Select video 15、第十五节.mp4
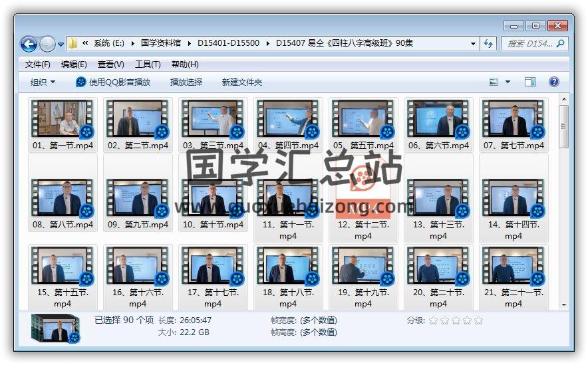The image size is (588, 365). click(x=63, y=277)
